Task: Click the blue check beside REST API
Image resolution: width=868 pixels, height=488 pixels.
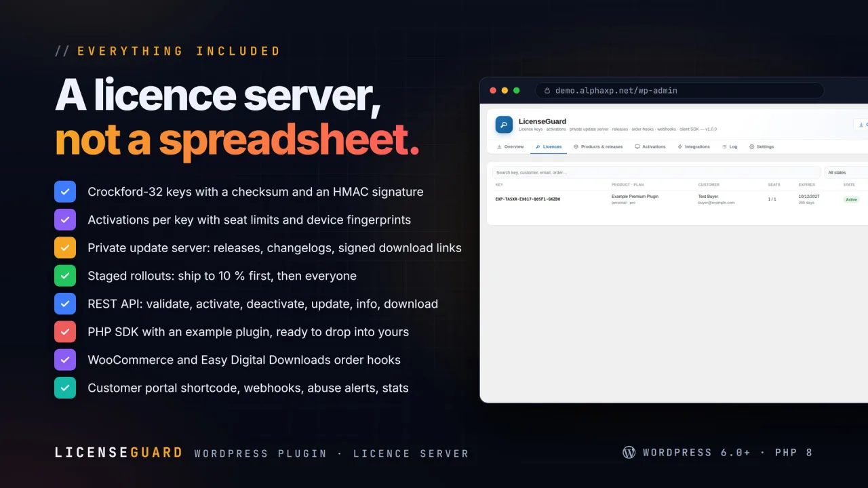Action: [x=65, y=304]
